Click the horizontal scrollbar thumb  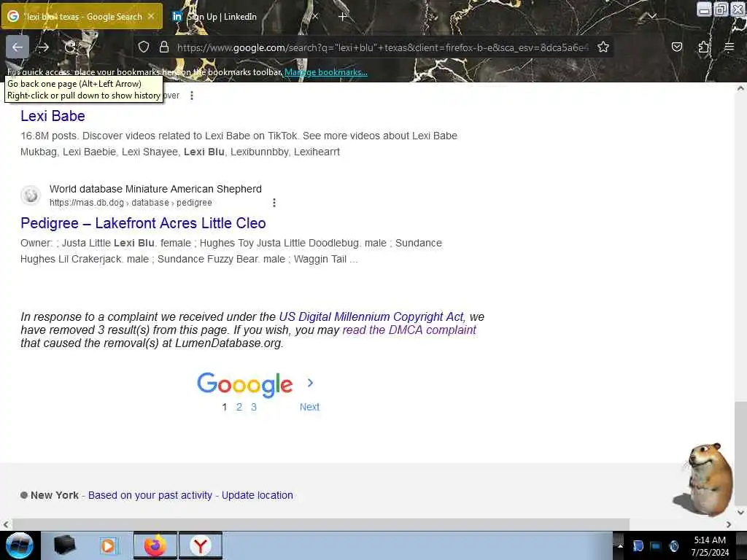(x=321, y=524)
